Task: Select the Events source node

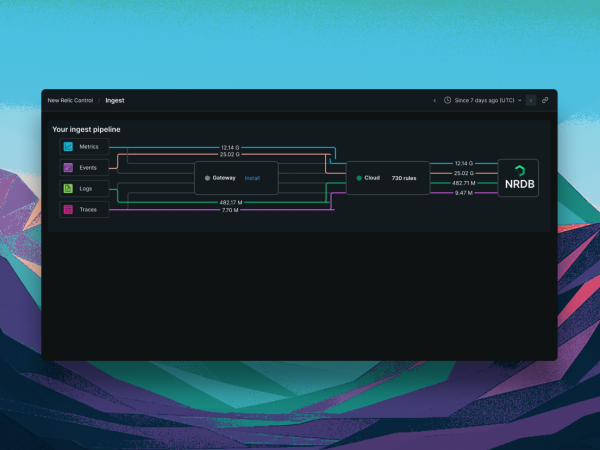Action: coord(84,168)
